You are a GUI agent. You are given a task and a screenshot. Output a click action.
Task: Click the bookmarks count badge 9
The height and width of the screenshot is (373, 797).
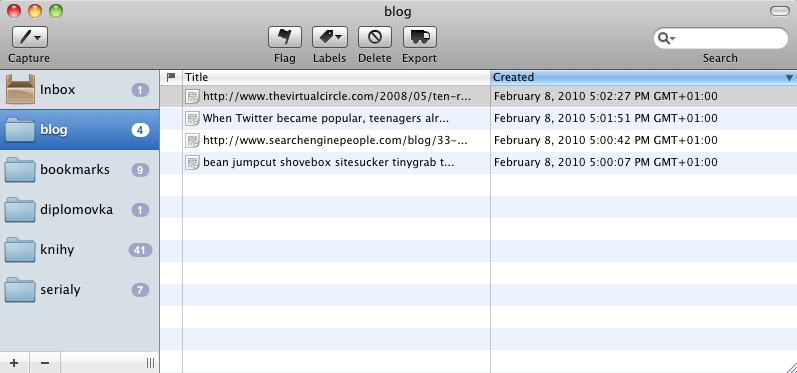(140, 170)
